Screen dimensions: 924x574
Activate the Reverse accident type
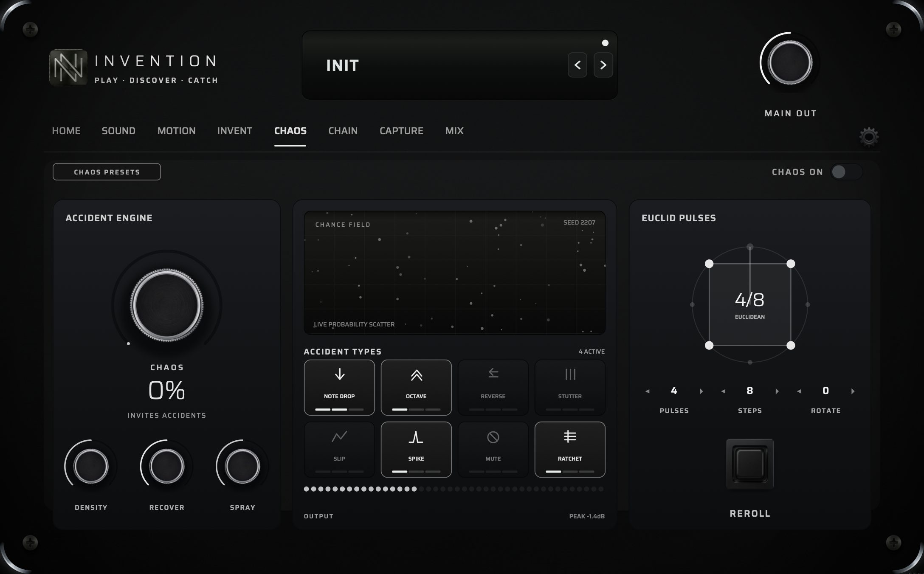(493, 387)
